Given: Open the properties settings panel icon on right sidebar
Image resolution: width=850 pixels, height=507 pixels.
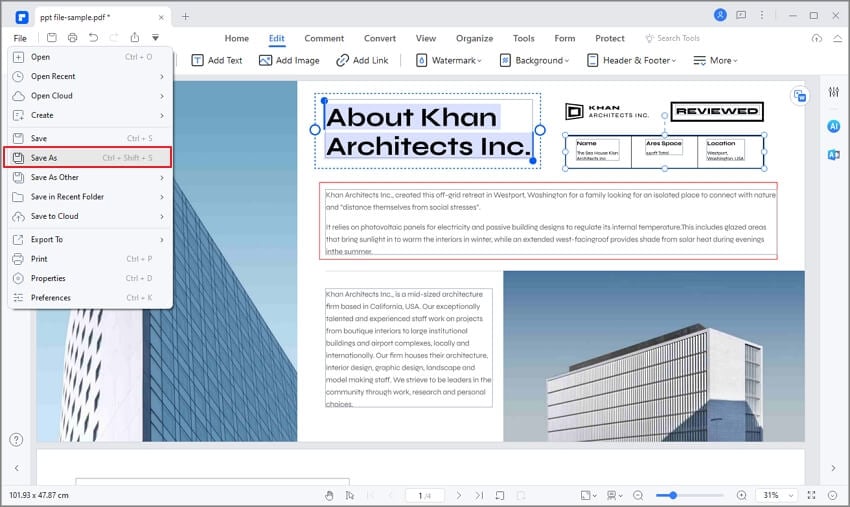Looking at the screenshot, I should [834, 92].
